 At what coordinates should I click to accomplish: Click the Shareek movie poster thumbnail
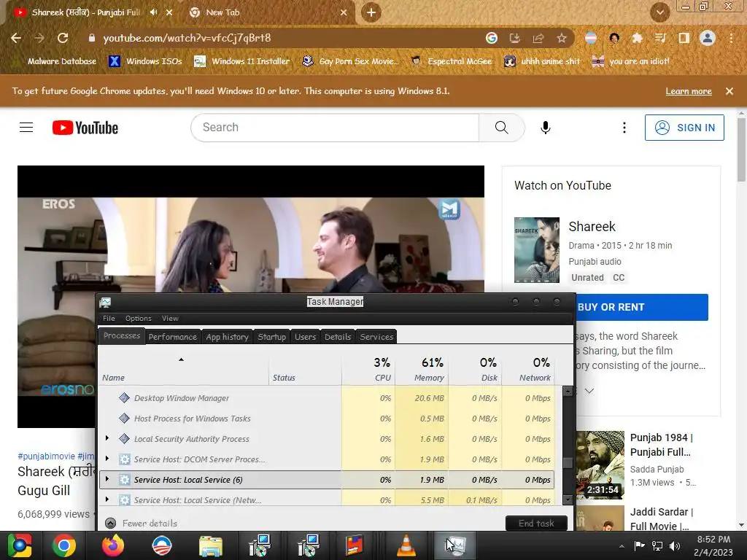(x=537, y=250)
